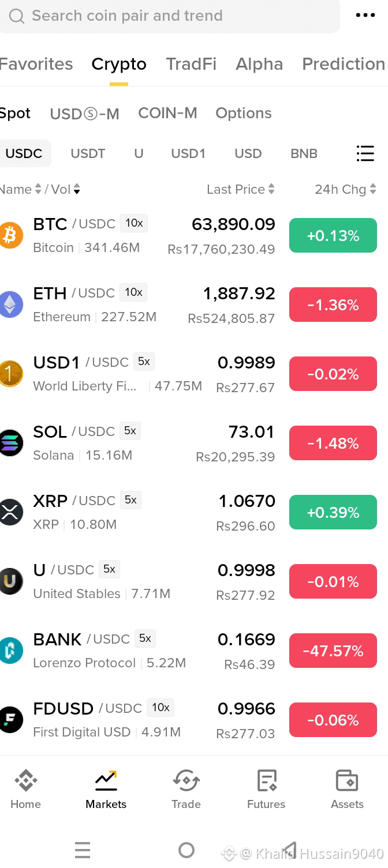388x868 pixels.
Task: Go to Home in bottom navigation
Action: click(x=26, y=789)
